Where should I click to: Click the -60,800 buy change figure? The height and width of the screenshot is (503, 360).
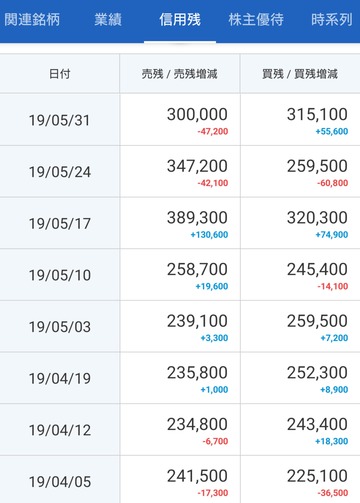click(332, 183)
